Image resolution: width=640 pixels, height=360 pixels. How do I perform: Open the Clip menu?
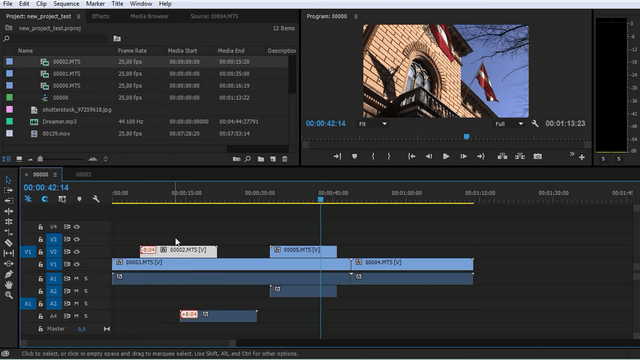(41, 4)
